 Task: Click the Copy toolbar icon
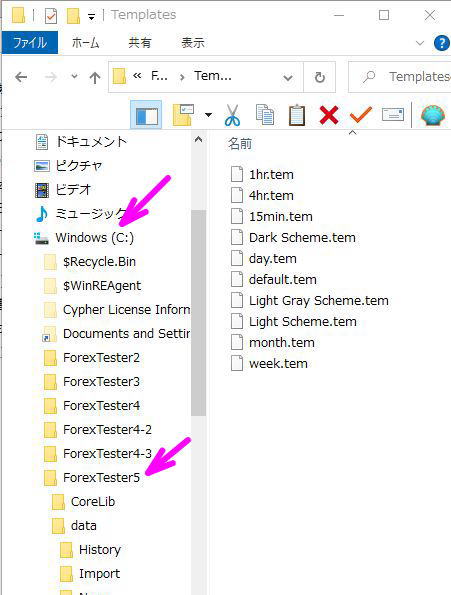265,115
